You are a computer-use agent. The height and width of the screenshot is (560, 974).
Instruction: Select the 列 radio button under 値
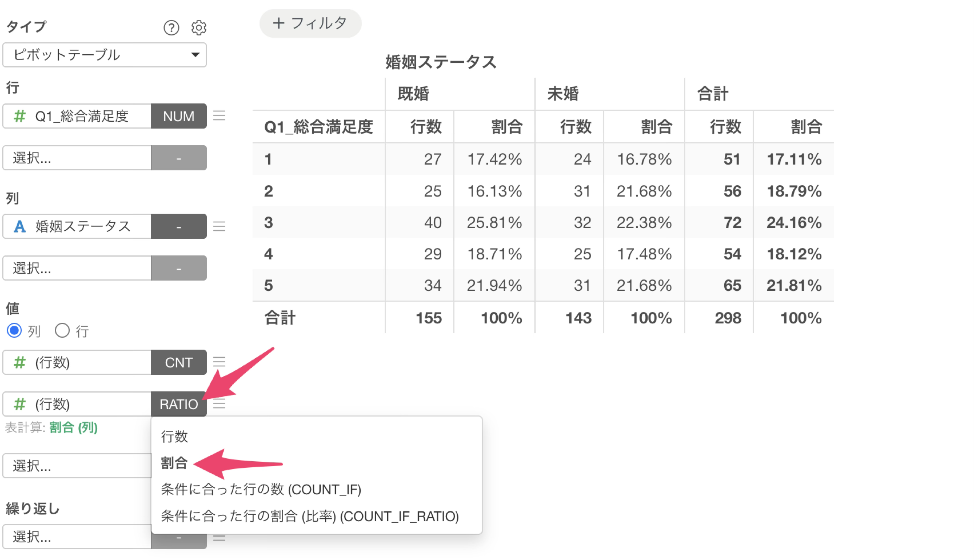[x=14, y=330]
